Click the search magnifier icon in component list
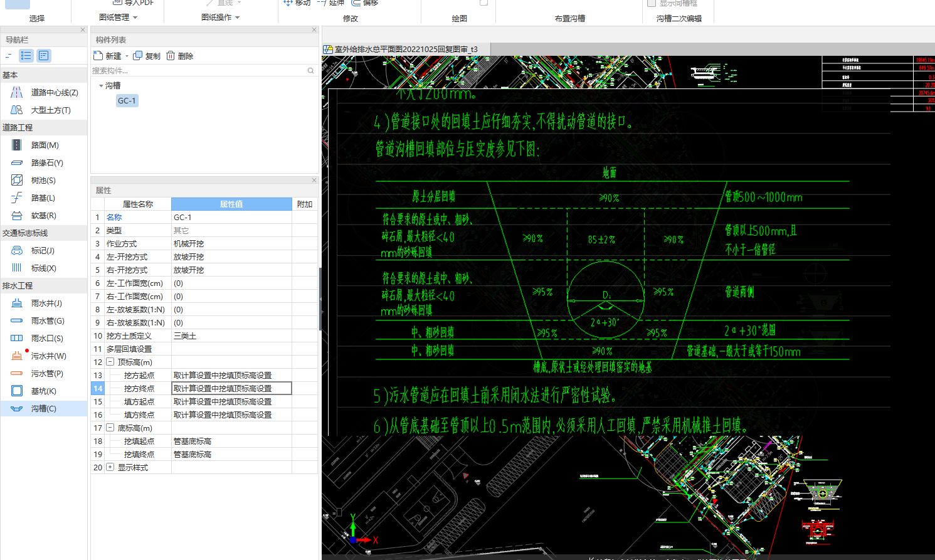Viewport: 935px width, 560px height. click(x=310, y=71)
